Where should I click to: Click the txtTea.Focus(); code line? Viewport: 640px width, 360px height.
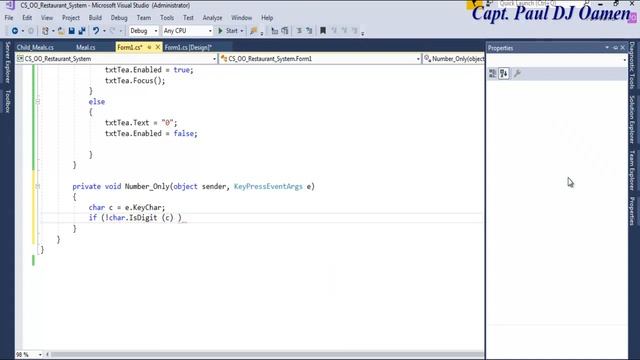click(x=135, y=81)
